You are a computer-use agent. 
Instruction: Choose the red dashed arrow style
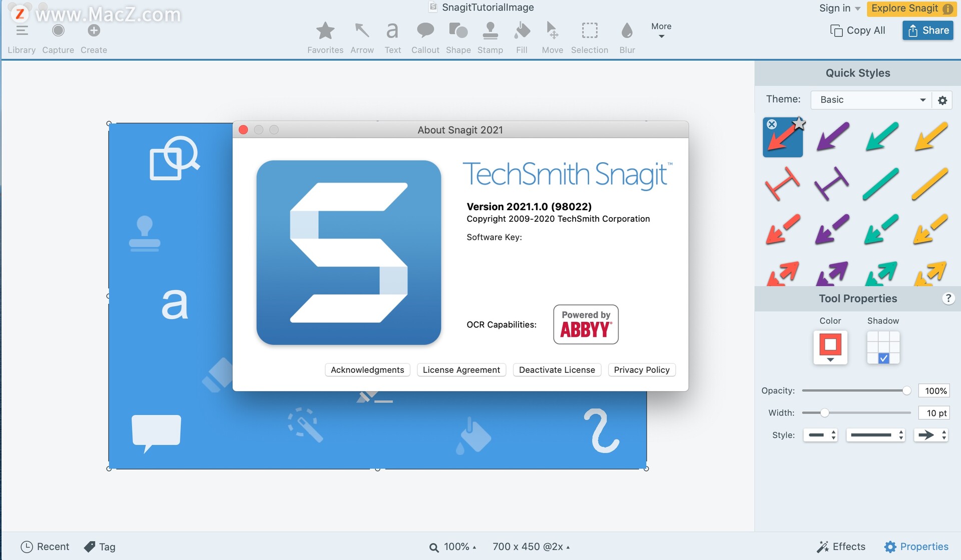[782, 229]
